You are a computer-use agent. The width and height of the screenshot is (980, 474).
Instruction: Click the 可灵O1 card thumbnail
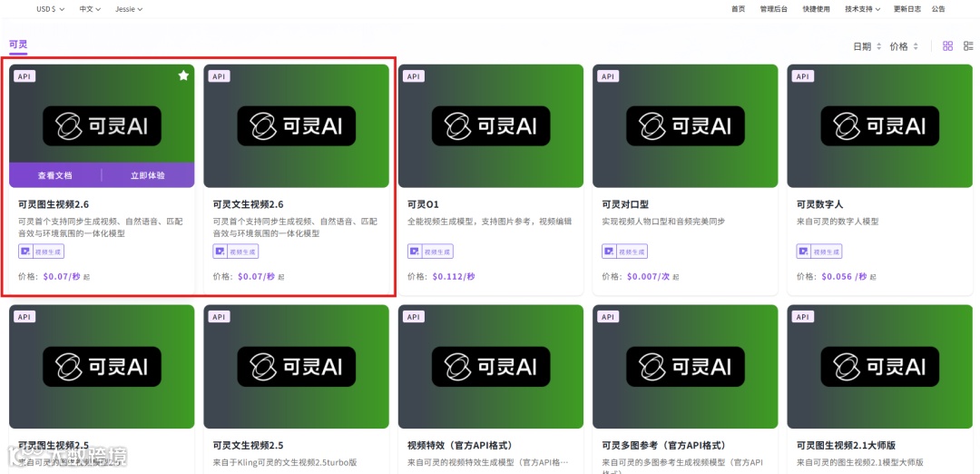pyautogui.click(x=491, y=125)
